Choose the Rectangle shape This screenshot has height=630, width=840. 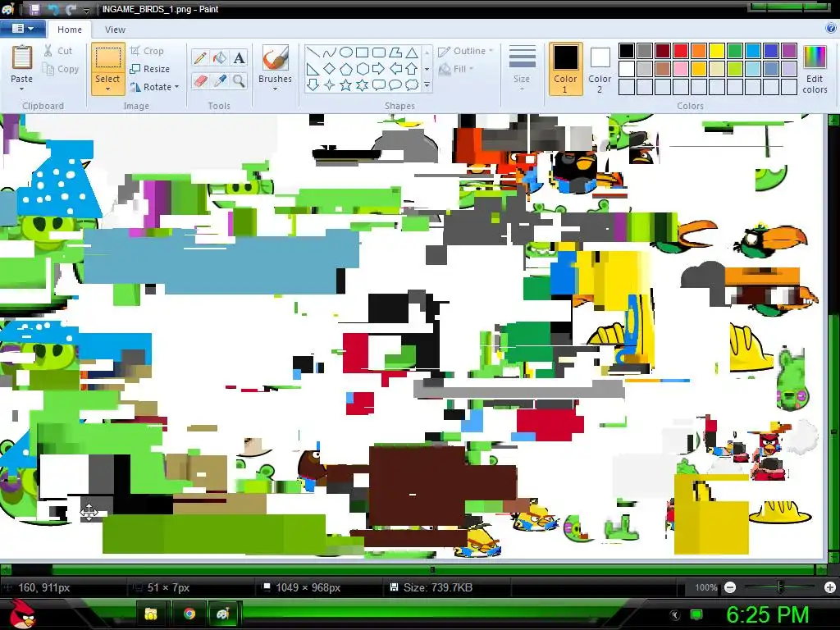click(362, 52)
